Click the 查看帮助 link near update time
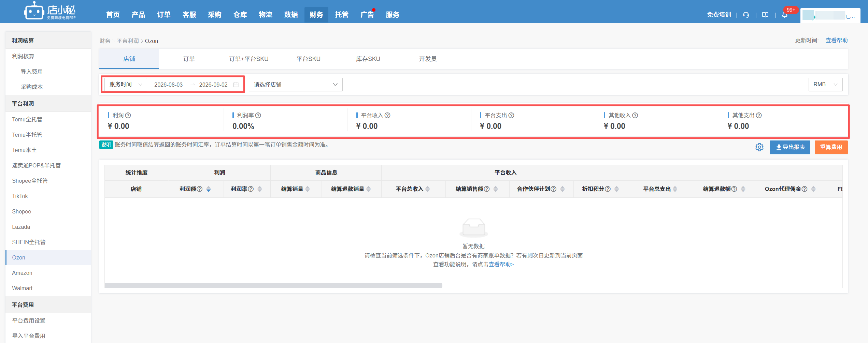 (837, 40)
